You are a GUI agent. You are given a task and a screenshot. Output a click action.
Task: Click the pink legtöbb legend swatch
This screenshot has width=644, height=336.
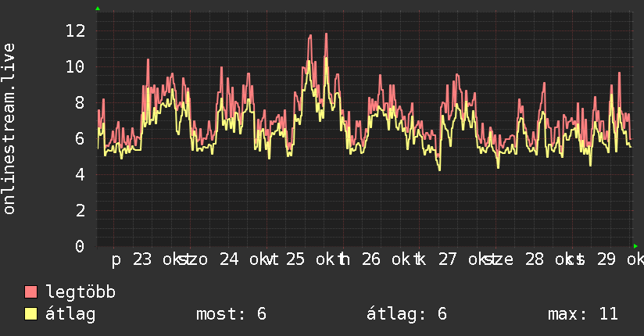(30, 292)
